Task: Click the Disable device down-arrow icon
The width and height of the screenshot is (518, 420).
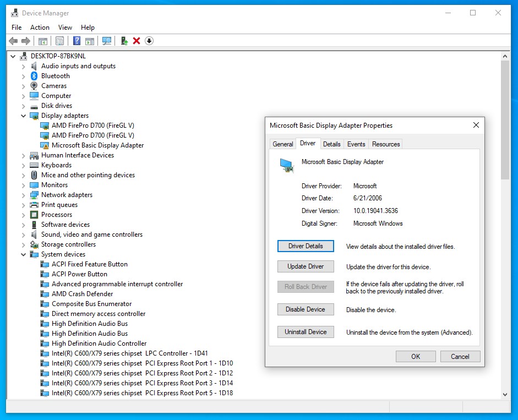Action: pos(149,41)
